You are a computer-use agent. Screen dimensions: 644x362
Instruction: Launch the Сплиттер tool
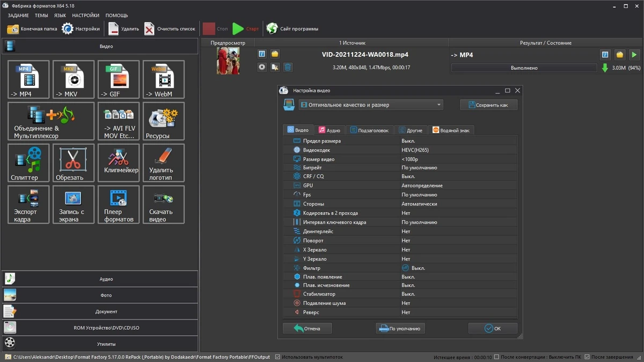coord(28,163)
